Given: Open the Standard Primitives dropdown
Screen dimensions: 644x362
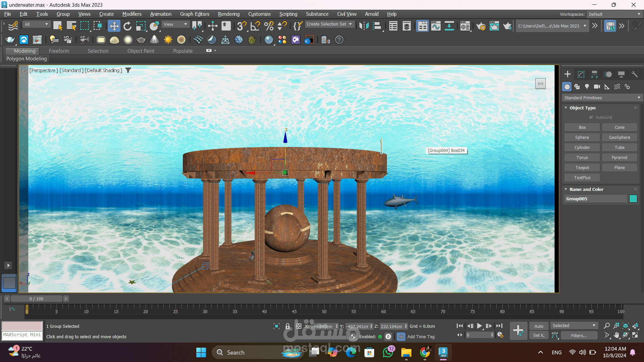Looking at the screenshot, I should [x=602, y=98].
